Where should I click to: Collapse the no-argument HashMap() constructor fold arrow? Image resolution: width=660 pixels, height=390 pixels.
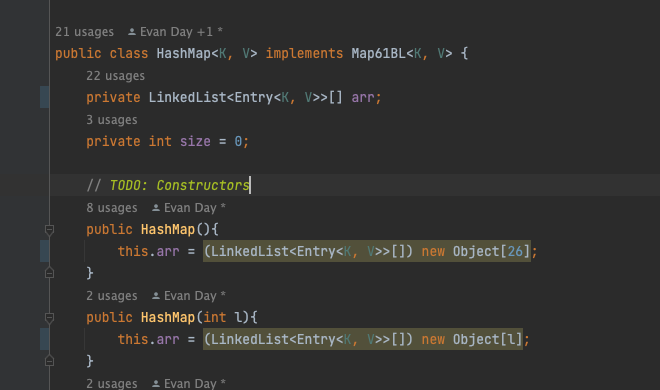(x=49, y=230)
